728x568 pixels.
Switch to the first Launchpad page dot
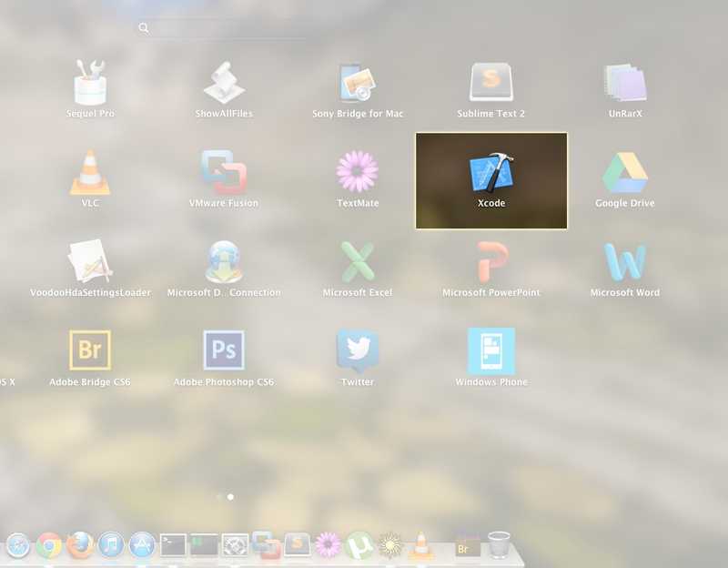[219, 498]
